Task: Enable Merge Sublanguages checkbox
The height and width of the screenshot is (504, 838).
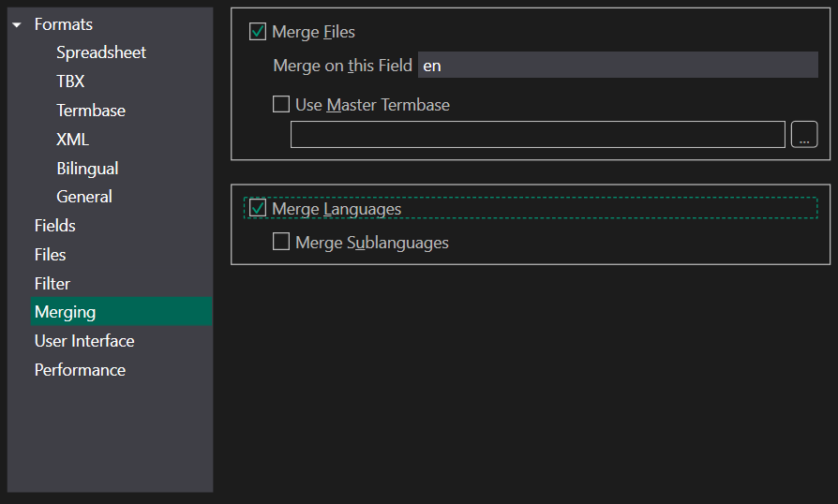Action: tap(281, 242)
